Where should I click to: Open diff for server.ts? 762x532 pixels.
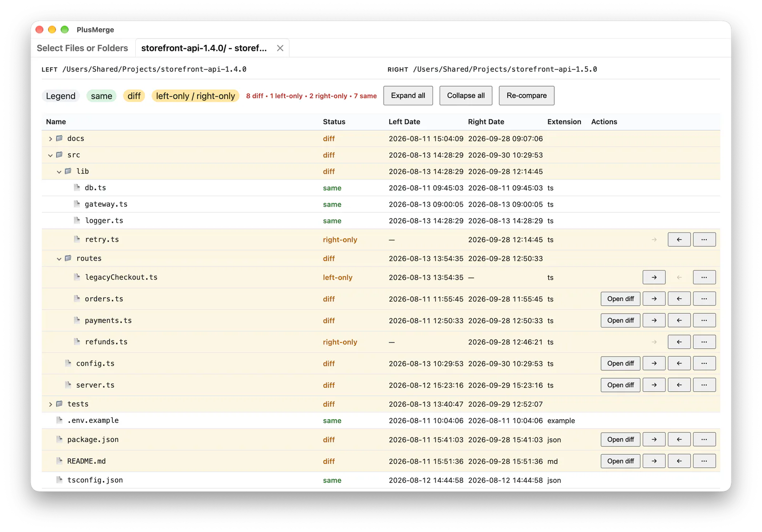pos(621,385)
